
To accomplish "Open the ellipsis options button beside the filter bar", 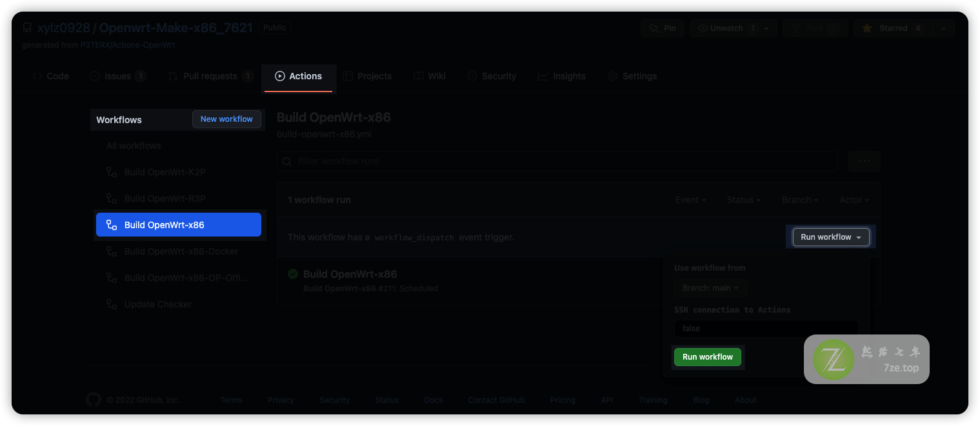I will click(864, 161).
